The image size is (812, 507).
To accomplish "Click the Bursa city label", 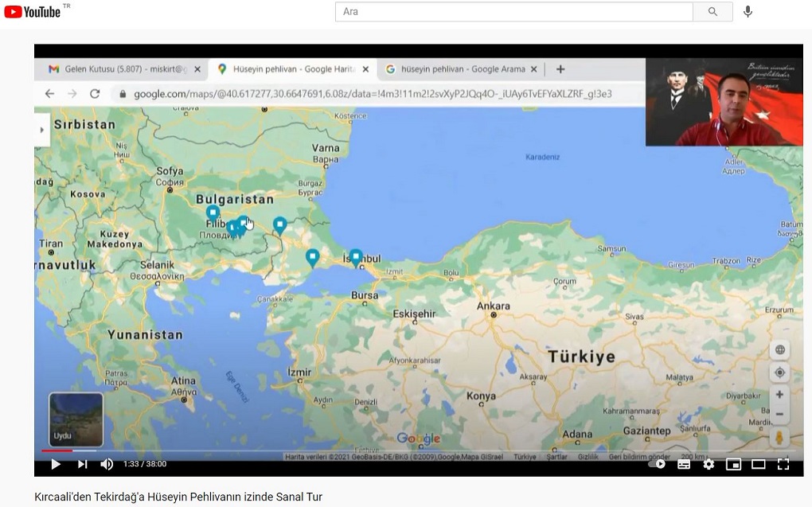I will [365, 295].
